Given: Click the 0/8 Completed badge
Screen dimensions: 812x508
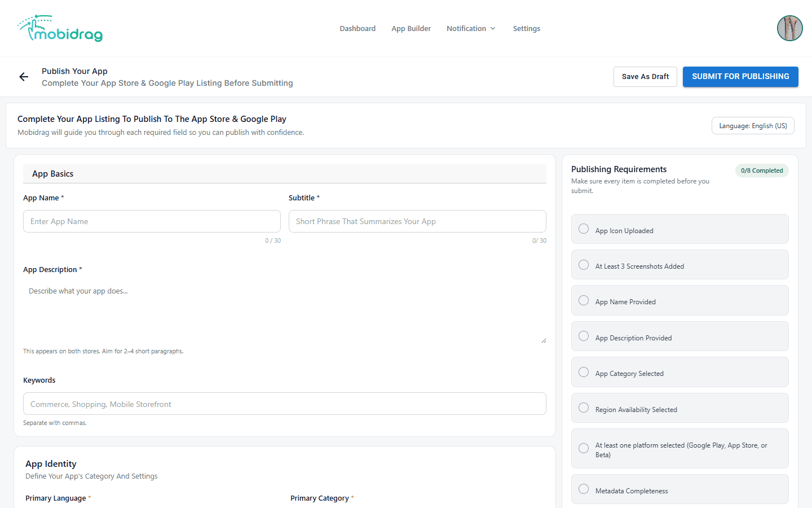Looking at the screenshot, I should pos(762,170).
